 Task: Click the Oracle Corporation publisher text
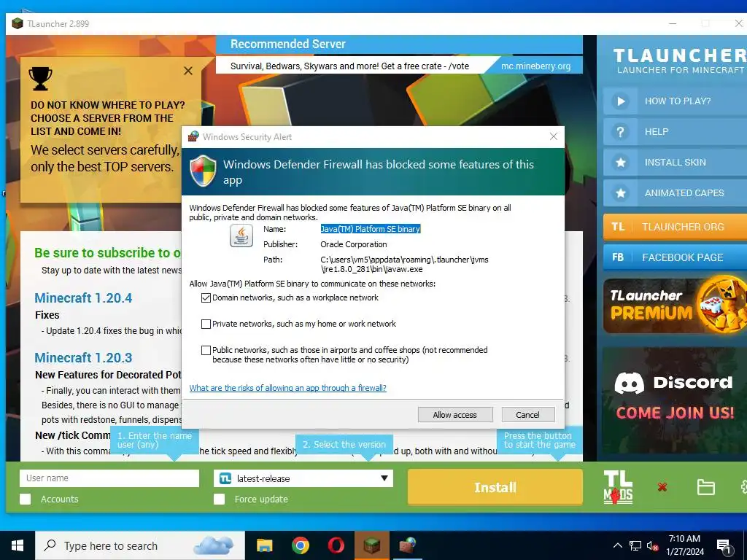tap(354, 244)
